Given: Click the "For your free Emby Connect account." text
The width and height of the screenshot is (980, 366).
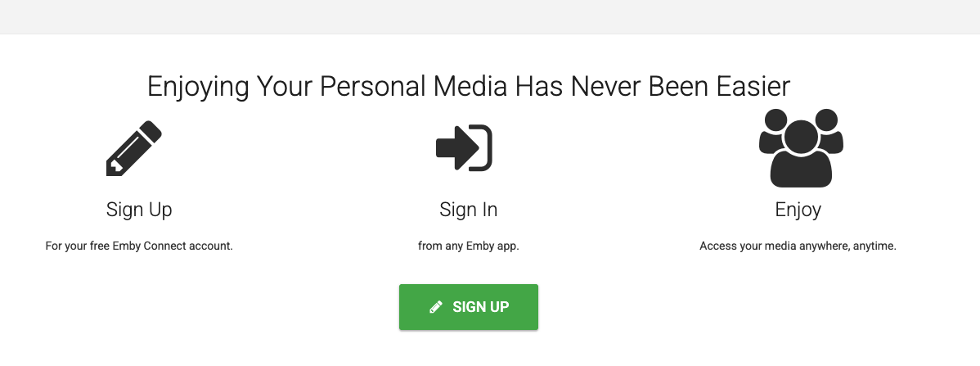Looking at the screenshot, I should coord(139,246).
